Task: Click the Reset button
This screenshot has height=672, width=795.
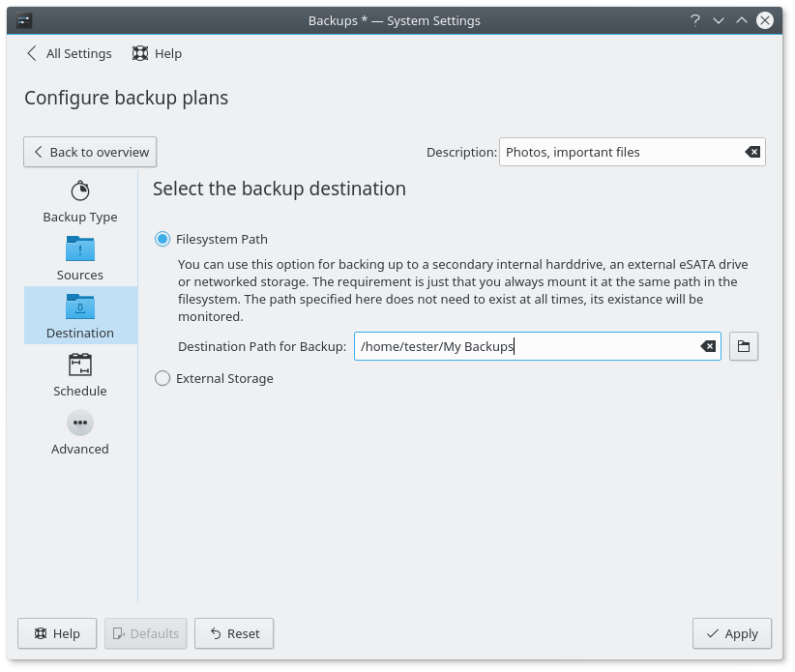Action: click(234, 633)
